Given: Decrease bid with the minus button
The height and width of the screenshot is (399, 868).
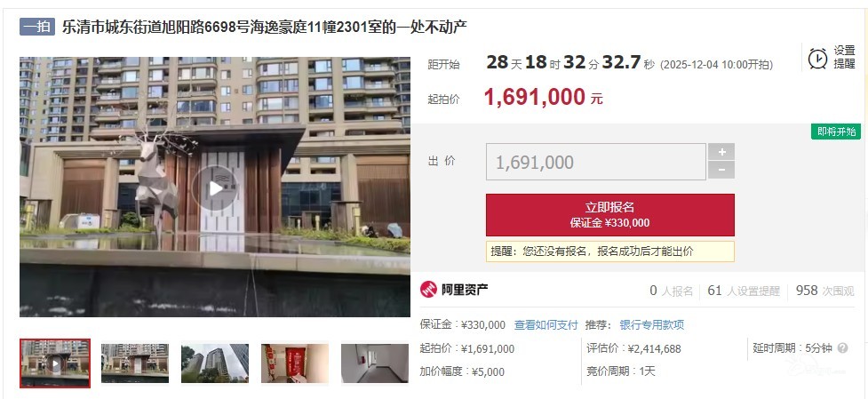Looking at the screenshot, I should (x=721, y=170).
